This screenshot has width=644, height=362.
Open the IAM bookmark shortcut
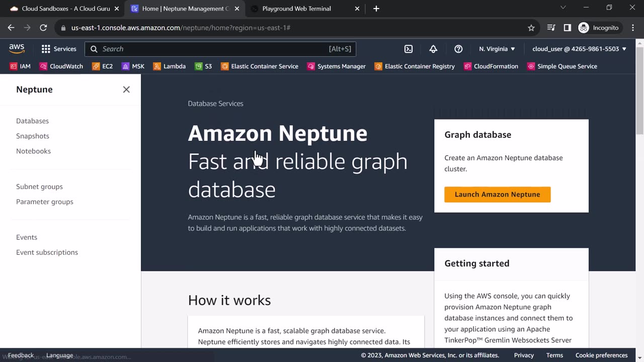(20, 66)
